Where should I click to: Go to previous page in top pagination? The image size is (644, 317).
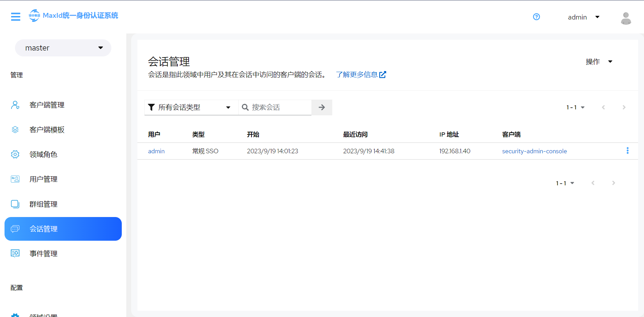point(603,107)
